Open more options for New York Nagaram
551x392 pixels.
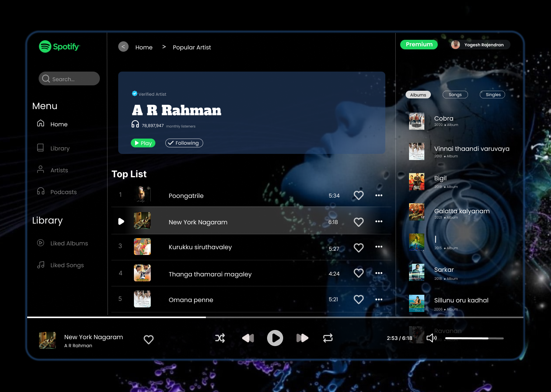click(x=379, y=221)
